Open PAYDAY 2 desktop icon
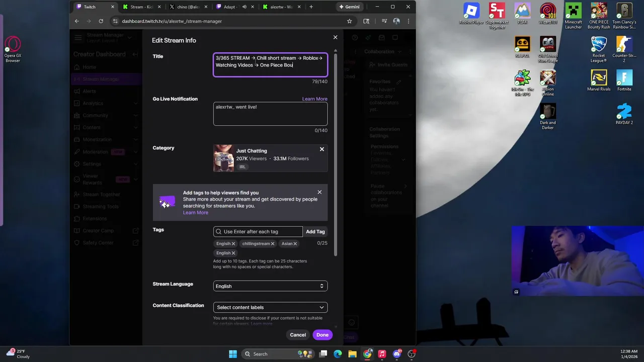Screen dimensions: 644x362 (624, 115)
